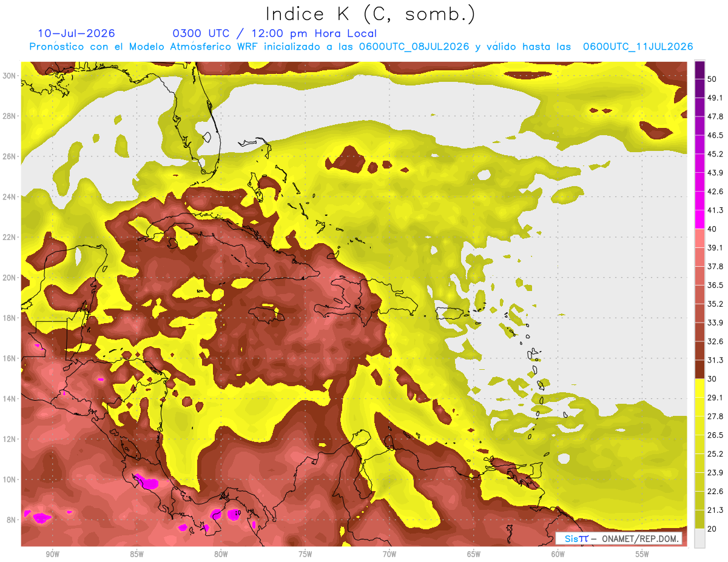Click the "0300 UTC / 12:00 pm Hora Local" text
This screenshot has width=728, height=562.
click(275, 33)
